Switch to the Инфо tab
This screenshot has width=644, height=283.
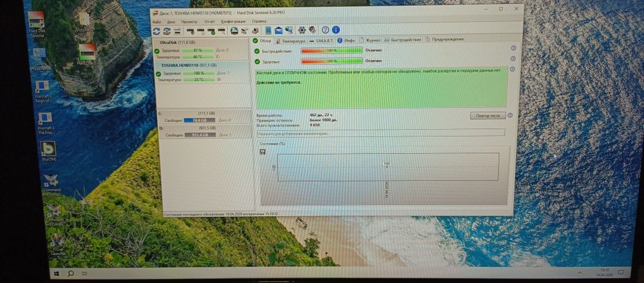[346, 41]
